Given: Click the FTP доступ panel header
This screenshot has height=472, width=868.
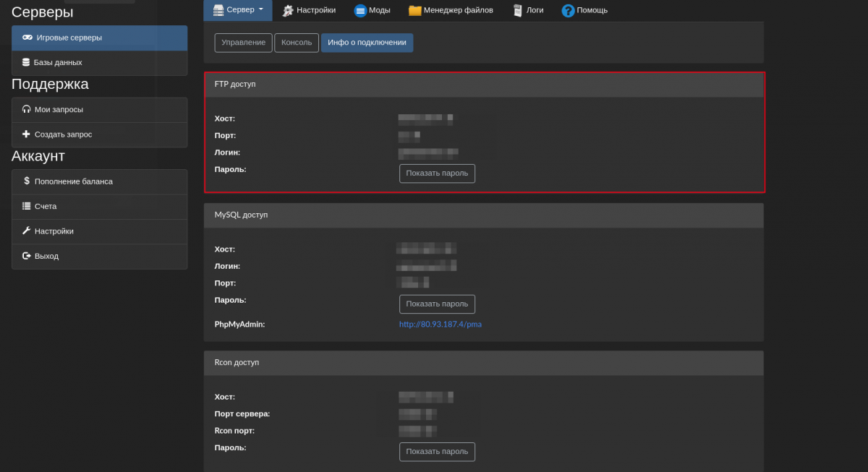Looking at the screenshot, I should [484, 85].
